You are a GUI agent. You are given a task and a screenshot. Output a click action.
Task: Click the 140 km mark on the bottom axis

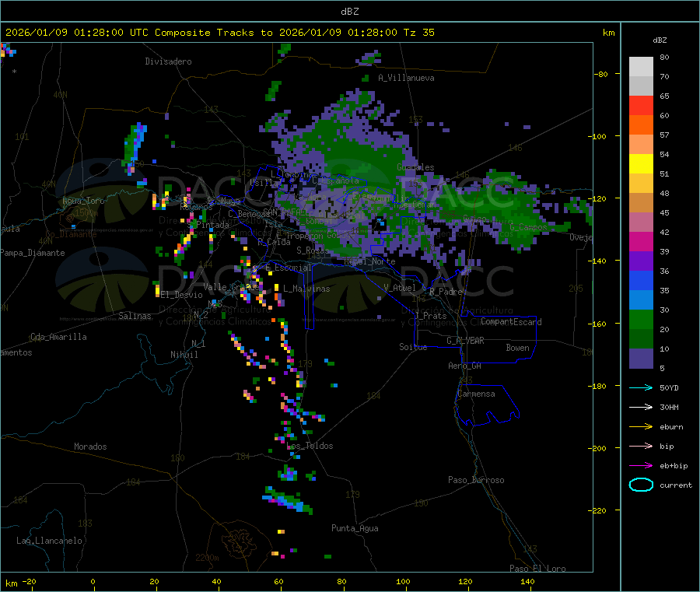coord(527,581)
